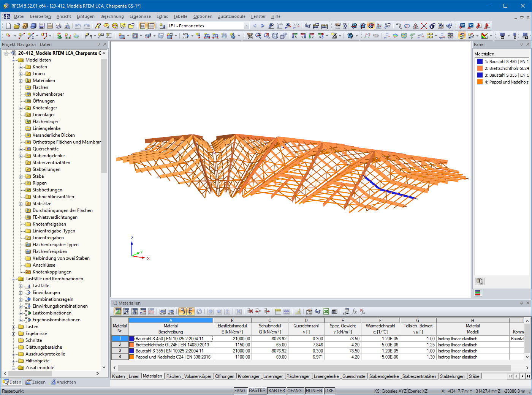Expand the Knoten tree node
The width and height of the screenshot is (532, 395).
[x=21, y=67]
